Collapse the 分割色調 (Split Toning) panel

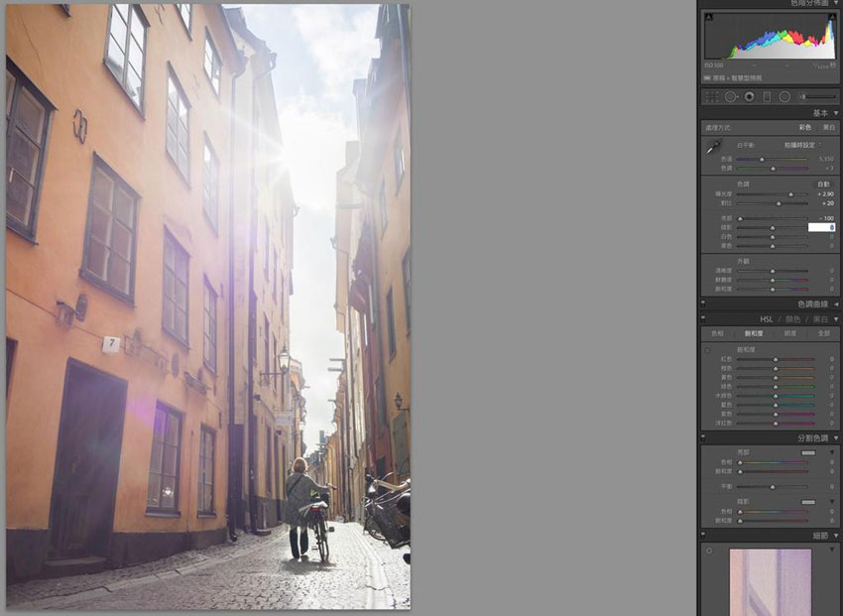click(x=835, y=437)
